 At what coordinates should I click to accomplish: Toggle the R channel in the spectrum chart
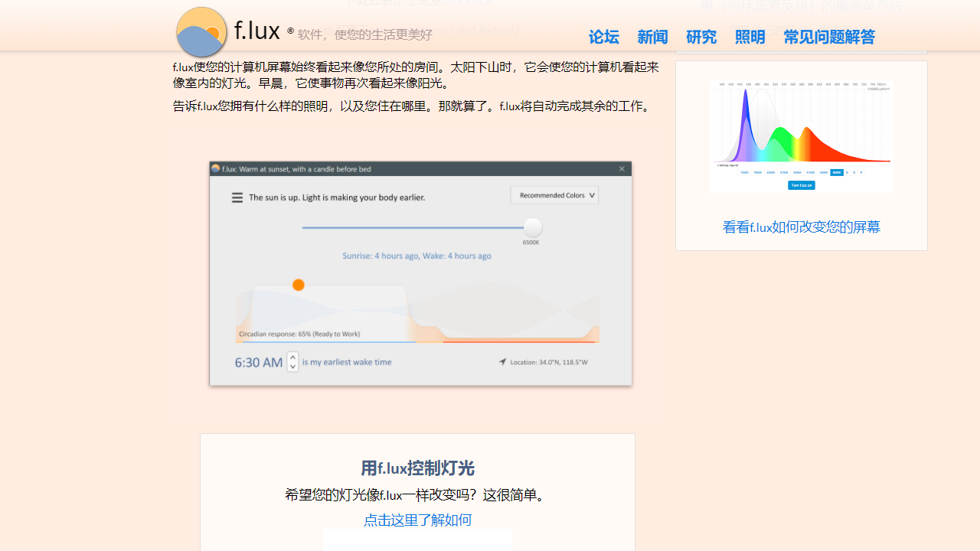pyautogui.click(x=861, y=172)
